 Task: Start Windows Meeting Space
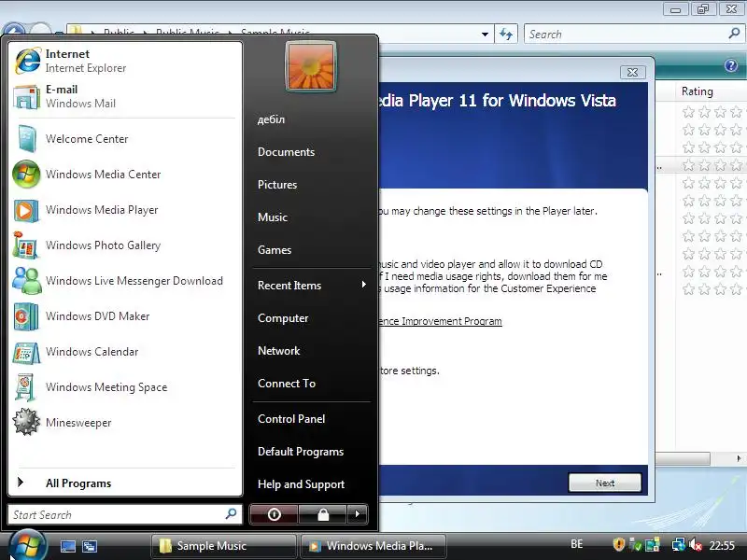pyautogui.click(x=125, y=387)
